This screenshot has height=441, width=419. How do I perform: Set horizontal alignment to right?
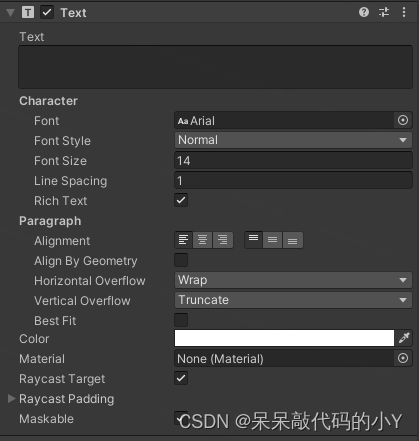[x=222, y=240]
